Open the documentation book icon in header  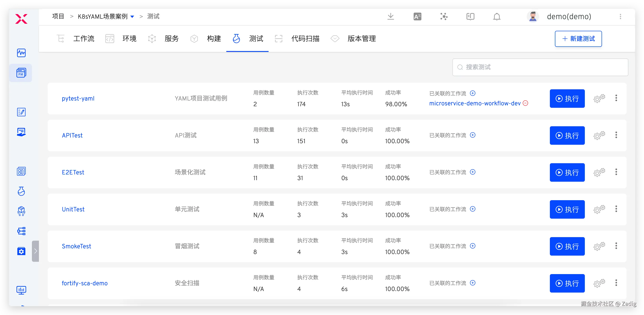tap(470, 16)
